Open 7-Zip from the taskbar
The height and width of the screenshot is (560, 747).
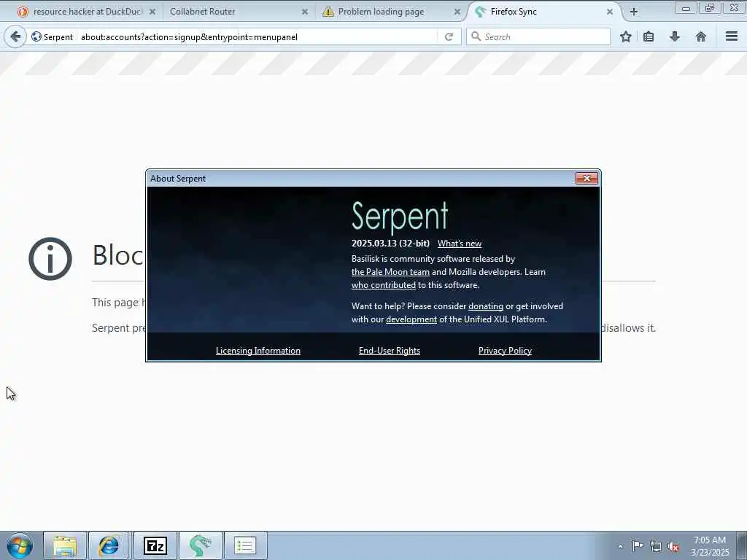tap(155, 545)
